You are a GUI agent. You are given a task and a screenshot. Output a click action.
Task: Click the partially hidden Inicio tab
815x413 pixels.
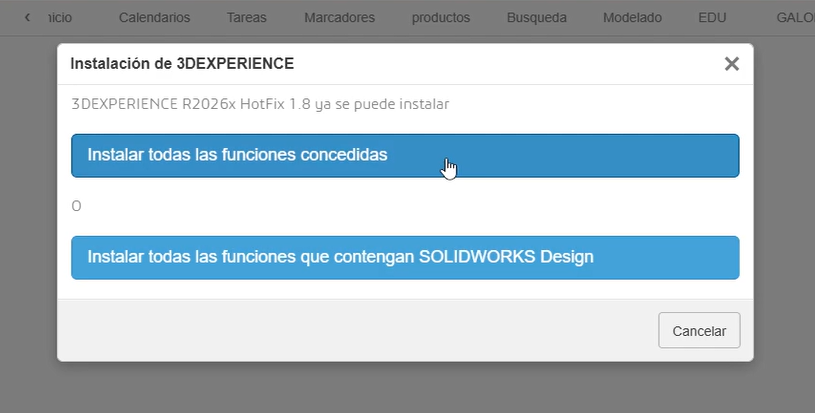(58, 17)
